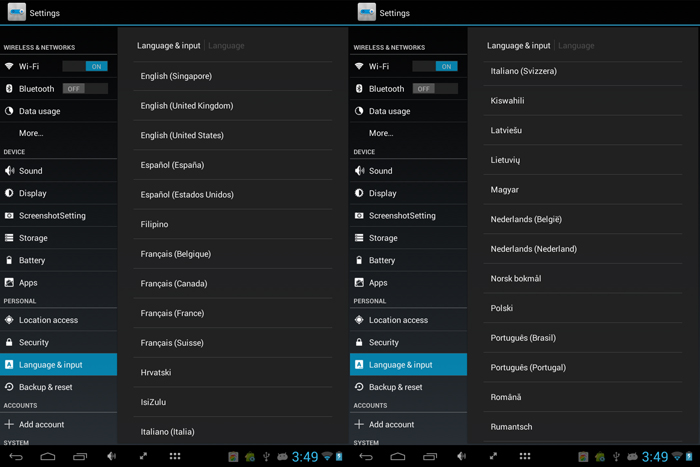Tap Language & input breadcrumb on left screen
700x467 pixels.
169,46
